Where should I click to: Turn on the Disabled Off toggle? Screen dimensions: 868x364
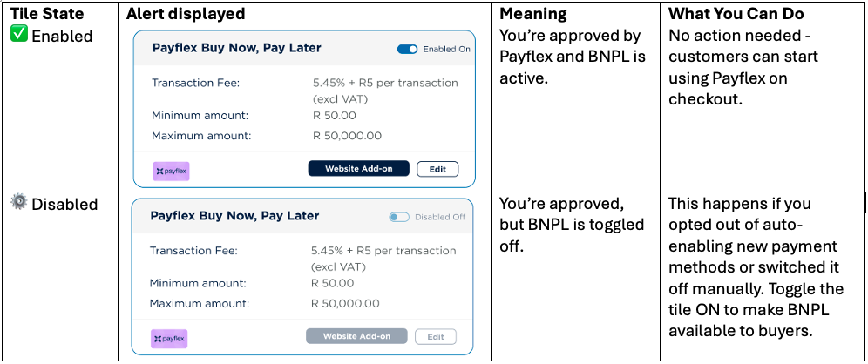click(x=399, y=217)
